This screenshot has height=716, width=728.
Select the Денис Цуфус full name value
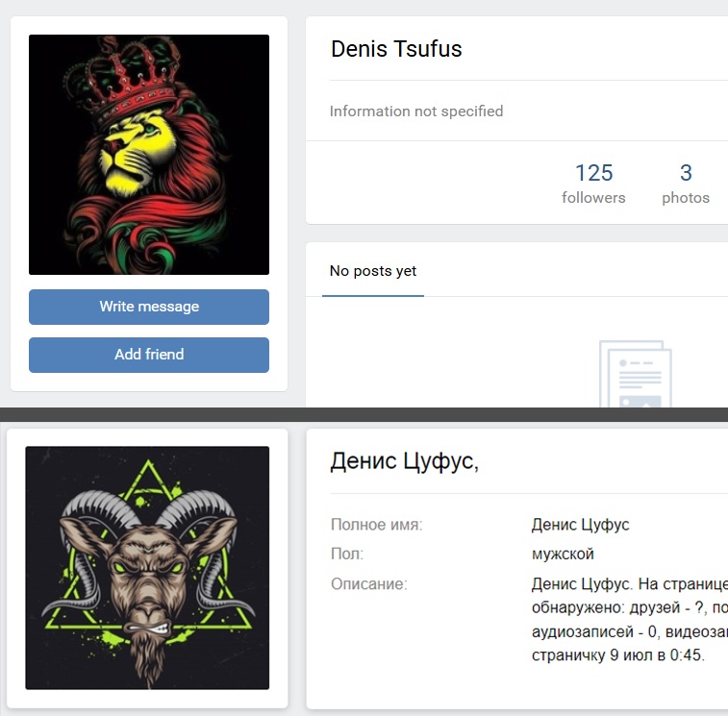pos(580,525)
